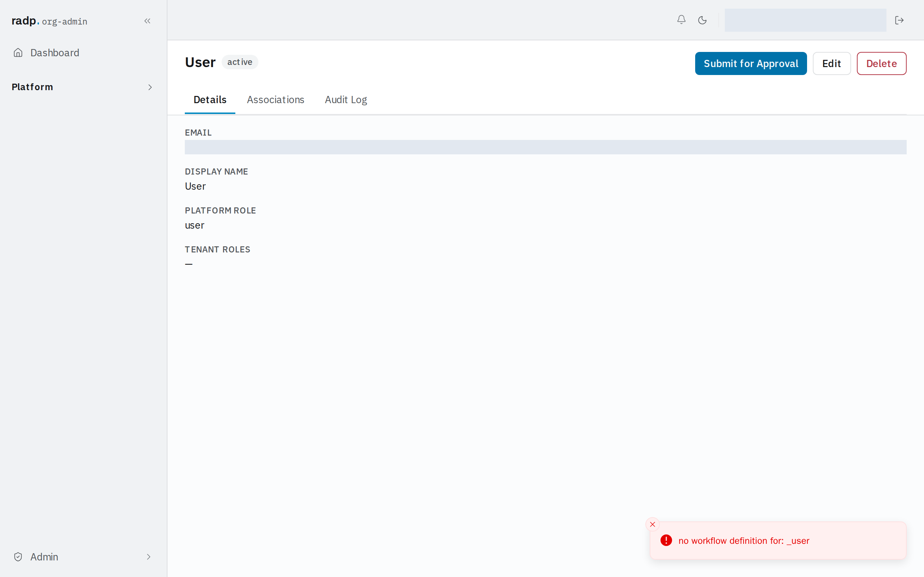Viewport: 924px width, 577px height.
Task: Click the Dashboard home icon
Action: point(18,53)
